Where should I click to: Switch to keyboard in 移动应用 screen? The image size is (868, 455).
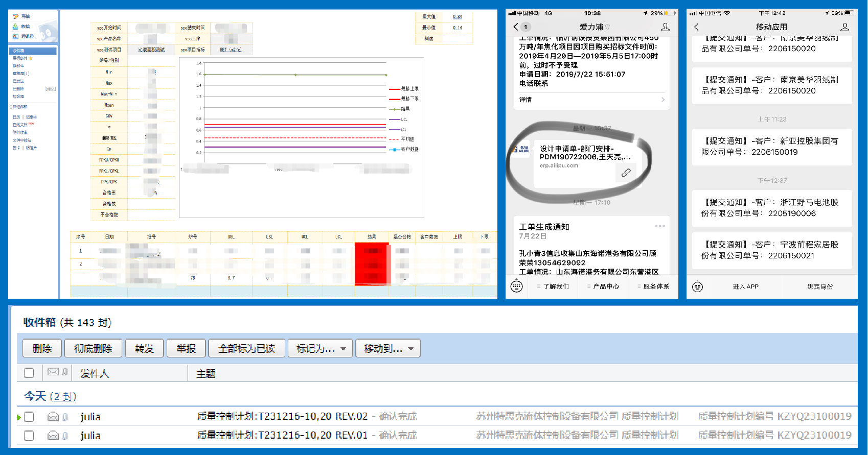click(697, 286)
